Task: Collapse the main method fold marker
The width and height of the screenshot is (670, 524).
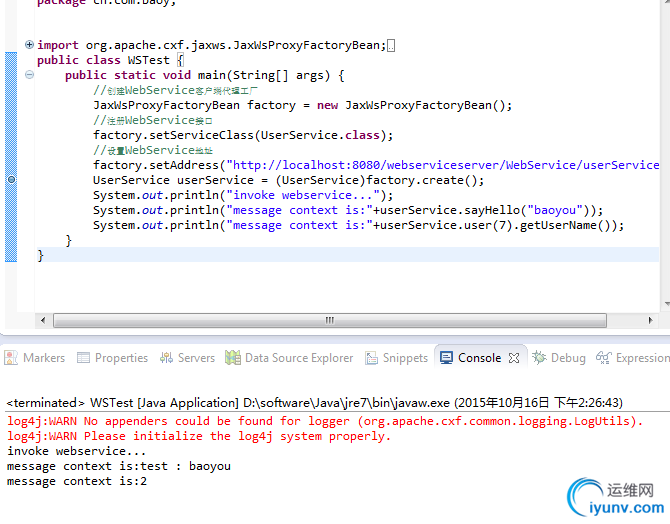Action: (x=29, y=75)
